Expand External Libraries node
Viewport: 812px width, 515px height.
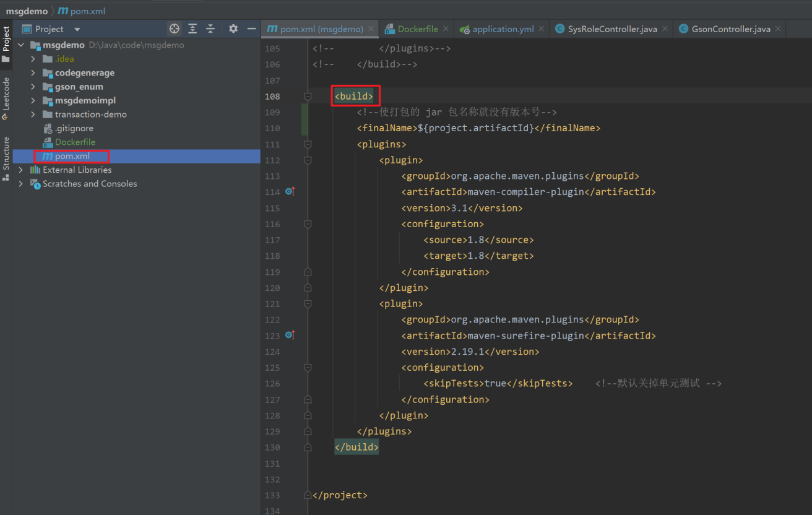22,170
